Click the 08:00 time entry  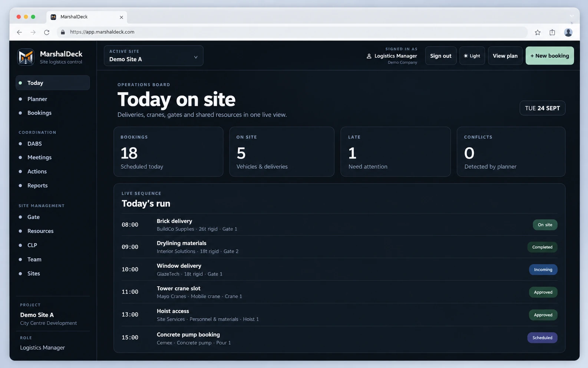pyautogui.click(x=130, y=225)
